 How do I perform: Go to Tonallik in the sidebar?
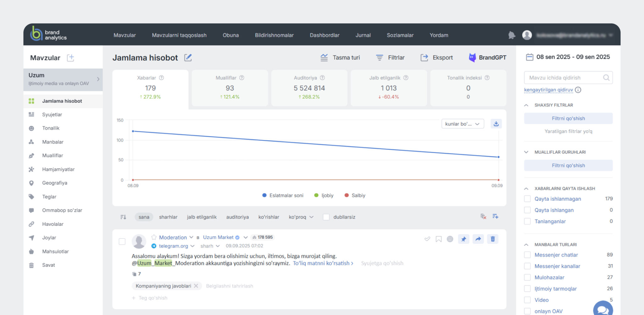[51, 128]
